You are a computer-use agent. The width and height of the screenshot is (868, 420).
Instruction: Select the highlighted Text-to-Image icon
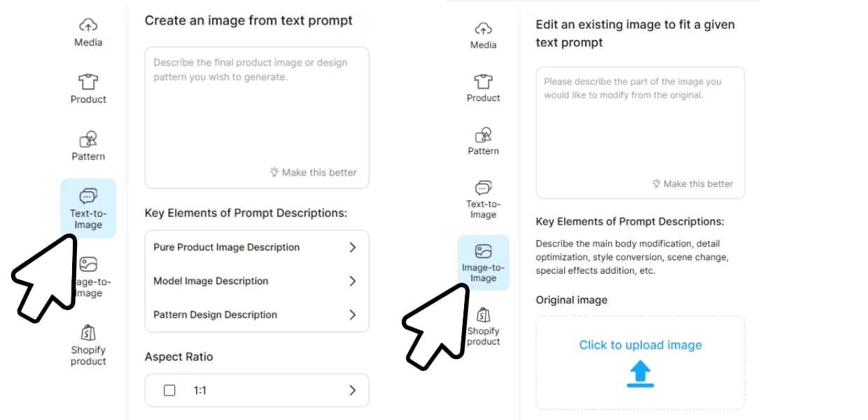click(x=88, y=195)
